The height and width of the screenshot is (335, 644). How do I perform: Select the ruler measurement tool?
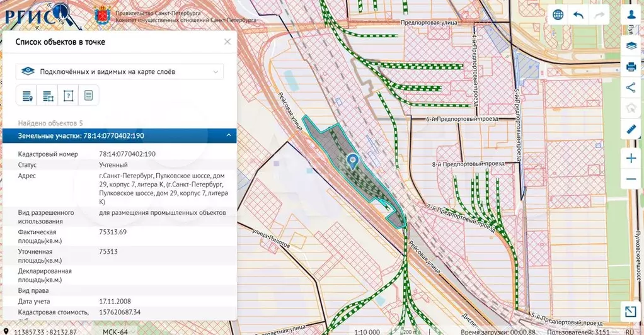tap(631, 130)
